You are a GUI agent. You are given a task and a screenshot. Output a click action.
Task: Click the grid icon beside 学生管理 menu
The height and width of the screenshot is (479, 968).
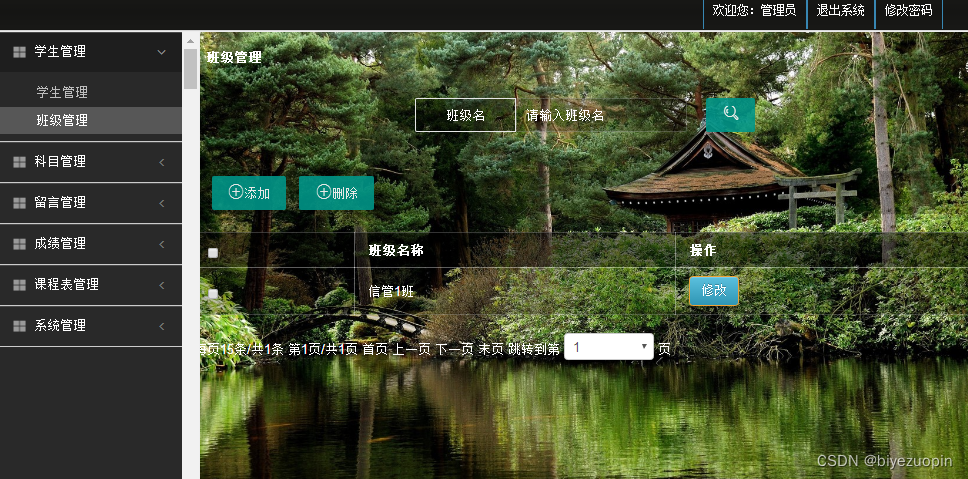pos(19,52)
